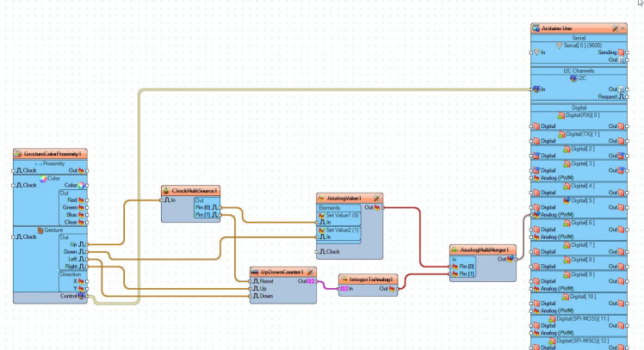Click the Control I2C pin on GestureColorProximity1

(x=81, y=296)
